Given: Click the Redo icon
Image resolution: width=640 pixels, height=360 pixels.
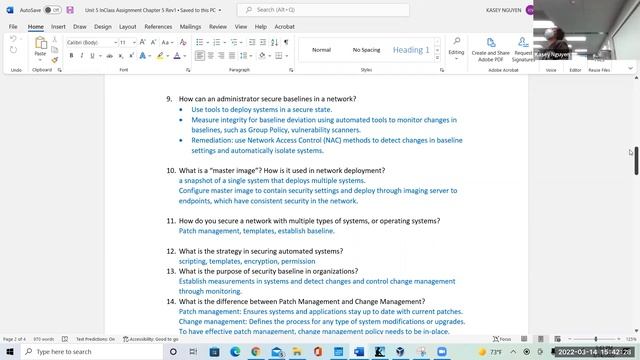Looking at the screenshot, I should (x=13, y=50).
